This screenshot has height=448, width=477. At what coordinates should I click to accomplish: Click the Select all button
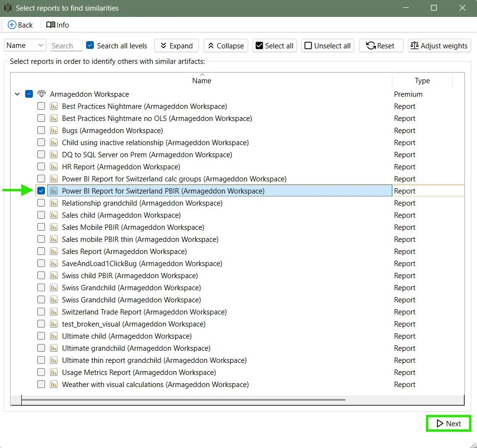(274, 45)
